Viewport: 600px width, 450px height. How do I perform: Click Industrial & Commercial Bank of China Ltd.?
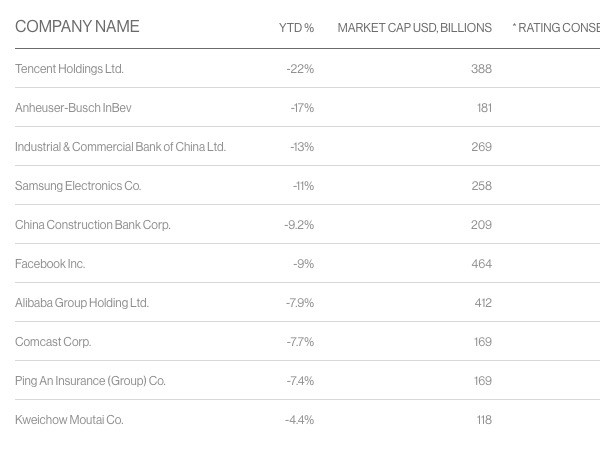tap(120, 147)
